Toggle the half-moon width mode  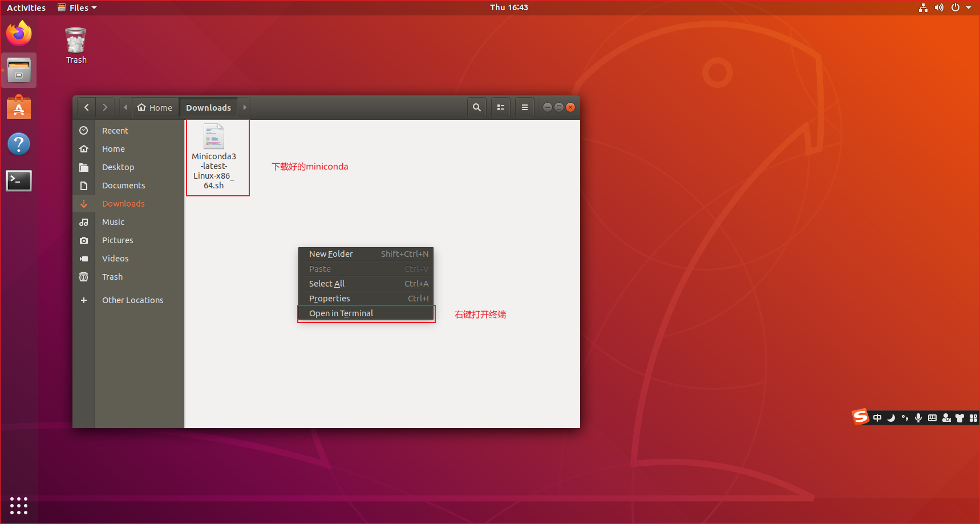[x=891, y=418]
